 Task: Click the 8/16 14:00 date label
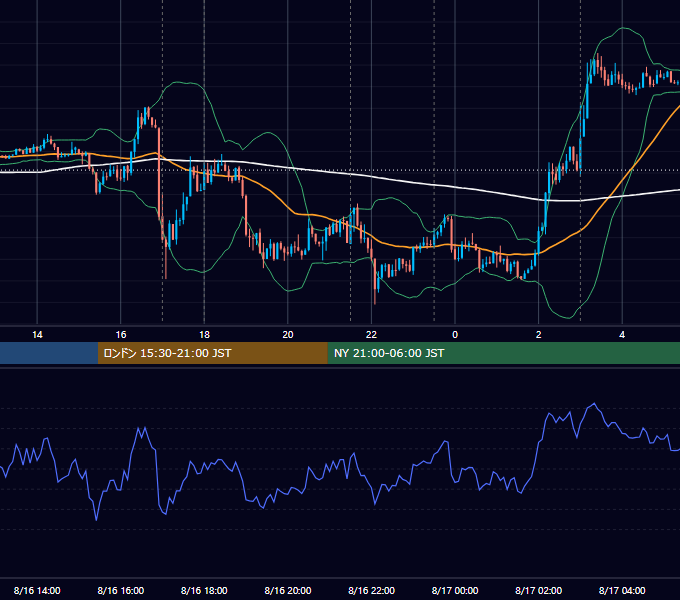click(x=37, y=590)
